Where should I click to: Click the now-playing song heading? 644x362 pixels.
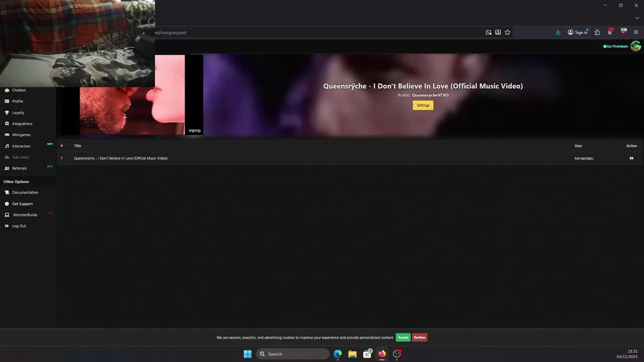coord(423,86)
